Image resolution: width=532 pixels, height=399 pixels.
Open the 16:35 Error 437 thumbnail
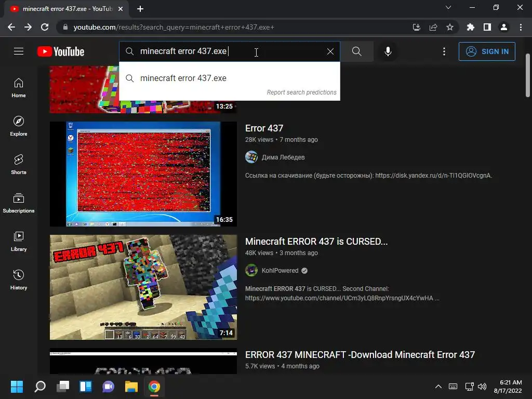(x=143, y=174)
